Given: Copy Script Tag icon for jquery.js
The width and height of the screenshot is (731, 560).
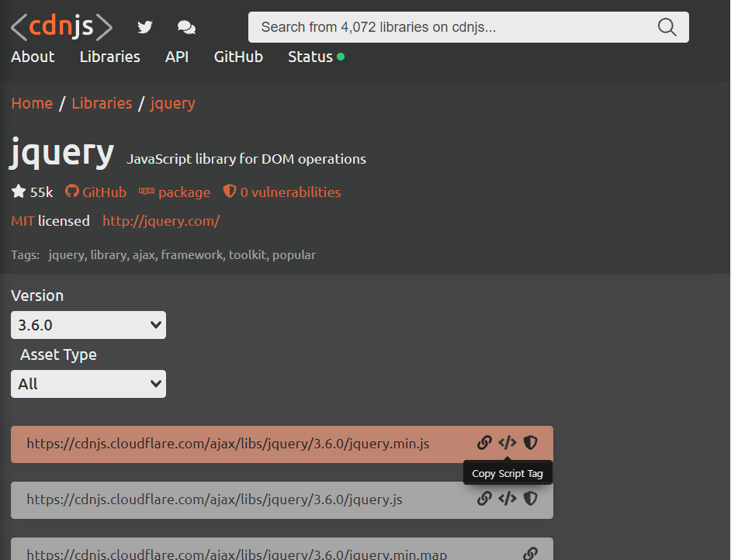Looking at the screenshot, I should tap(508, 499).
